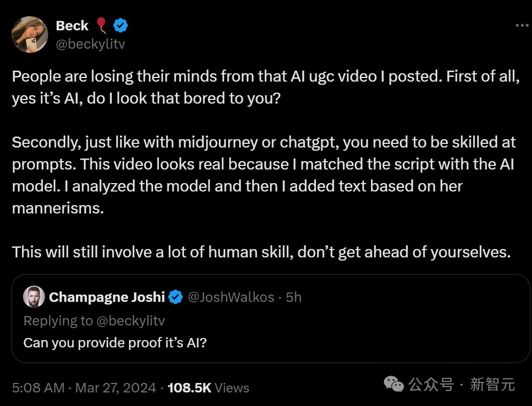Open Champagne Joshi's avatar

tap(34, 297)
